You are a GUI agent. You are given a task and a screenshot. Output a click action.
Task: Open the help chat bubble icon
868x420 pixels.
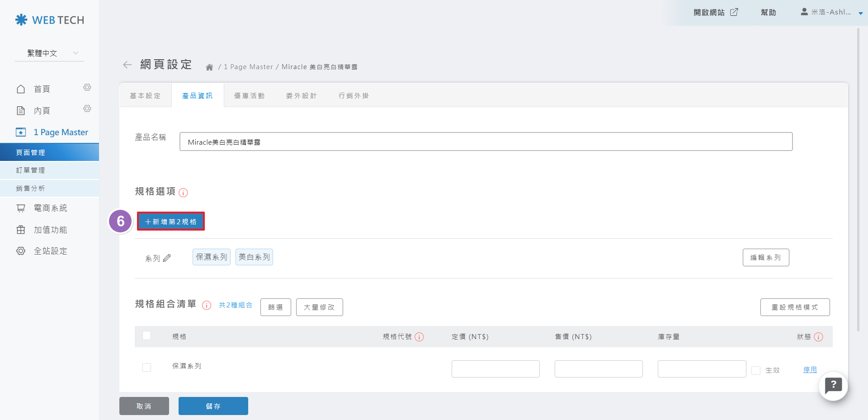coord(833,386)
